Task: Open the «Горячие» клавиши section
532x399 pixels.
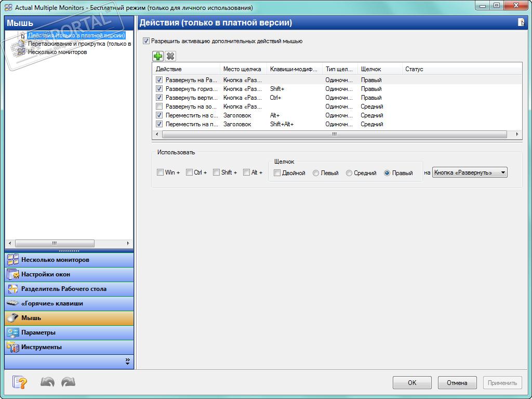Action: 69,303
